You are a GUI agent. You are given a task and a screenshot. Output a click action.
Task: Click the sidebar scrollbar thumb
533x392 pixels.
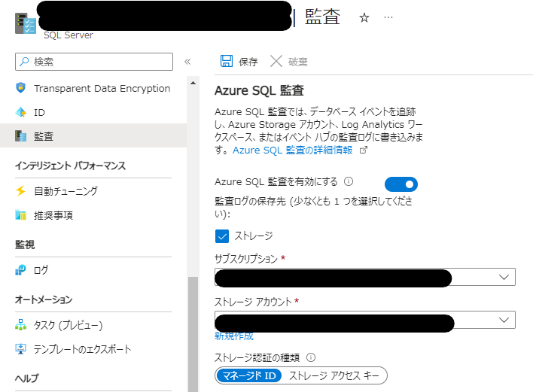[193, 335]
